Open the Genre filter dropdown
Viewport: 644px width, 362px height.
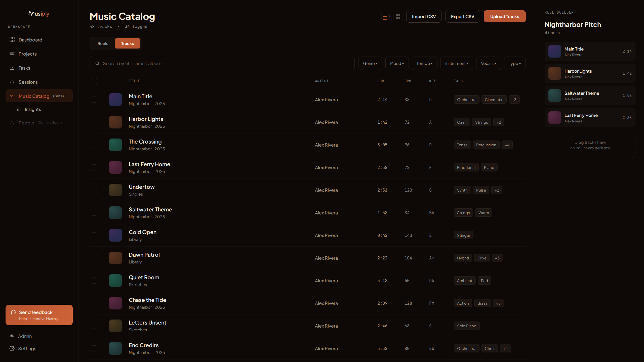pyautogui.click(x=370, y=63)
